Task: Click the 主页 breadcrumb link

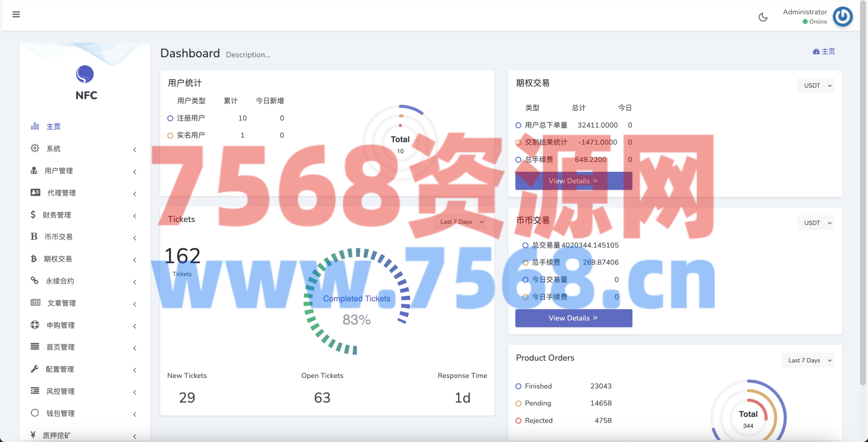Action: click(x=824, y=51)
